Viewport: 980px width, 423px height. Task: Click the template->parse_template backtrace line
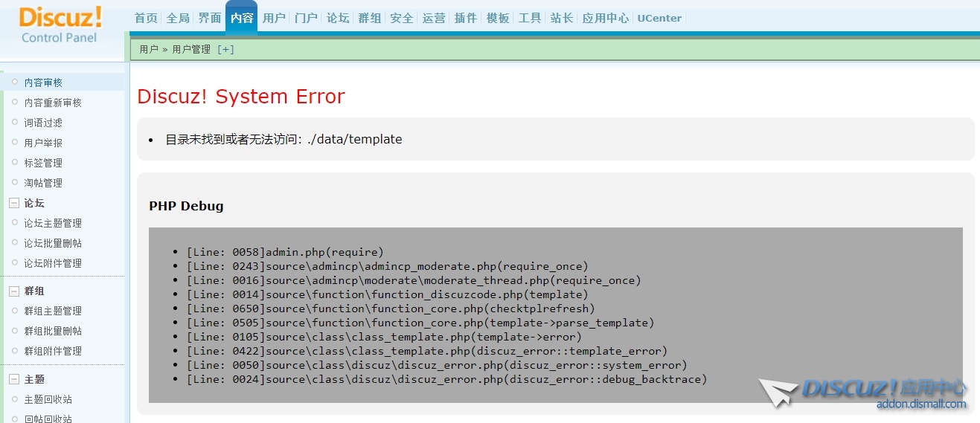[x=420, y=323]
